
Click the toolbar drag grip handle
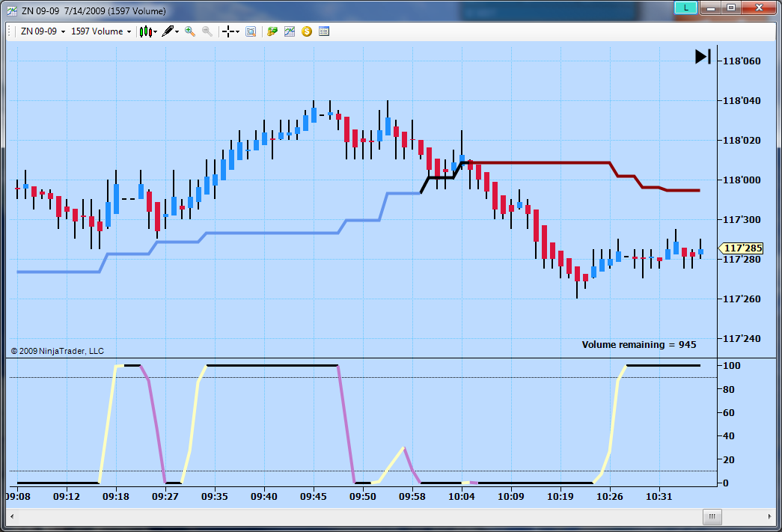(10, 31)
